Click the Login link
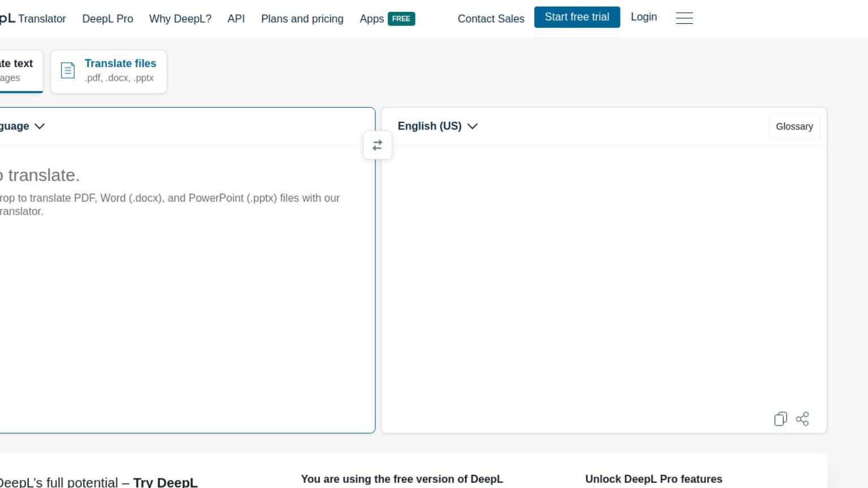This screenshot has width=868, height=488. 644,17
